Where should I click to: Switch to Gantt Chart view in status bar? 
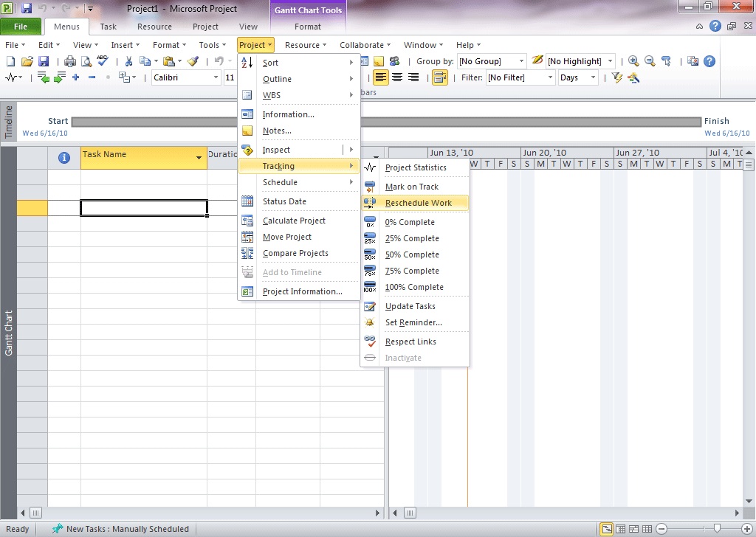[x=606, y=529]
